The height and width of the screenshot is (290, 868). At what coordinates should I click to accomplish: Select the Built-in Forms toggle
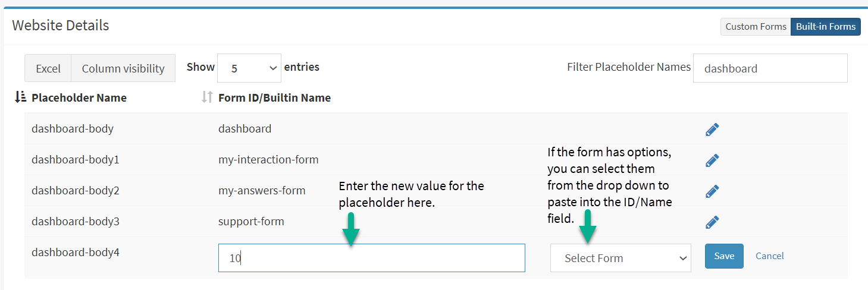[826, 26]
